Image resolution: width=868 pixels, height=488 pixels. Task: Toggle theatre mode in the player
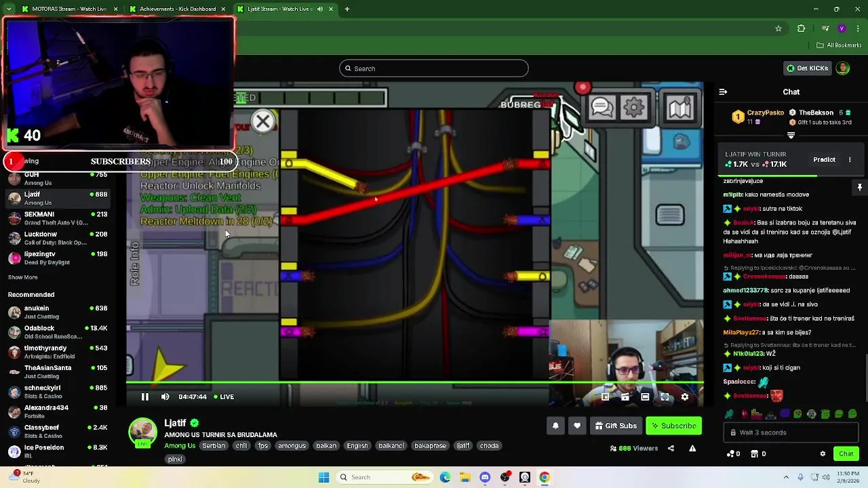pos(645,397)
